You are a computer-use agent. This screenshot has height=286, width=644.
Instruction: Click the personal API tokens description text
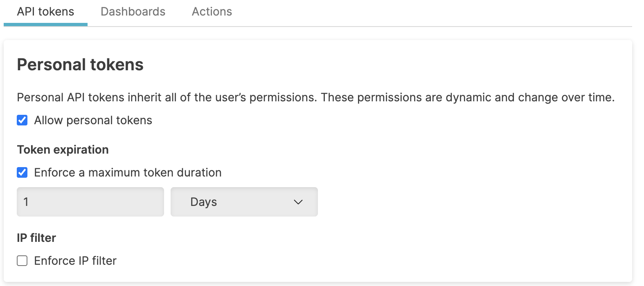[x=315, y=98]
